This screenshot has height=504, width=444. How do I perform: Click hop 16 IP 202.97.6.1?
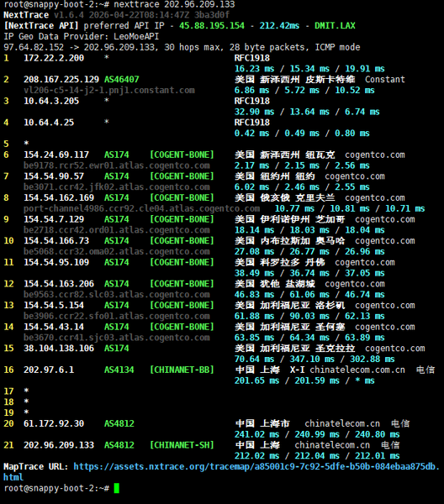pyautogui.click(x=49, y=370)
